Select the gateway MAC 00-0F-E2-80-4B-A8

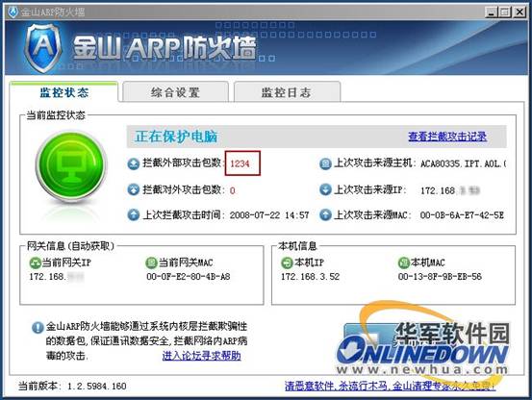click(189, 277)
